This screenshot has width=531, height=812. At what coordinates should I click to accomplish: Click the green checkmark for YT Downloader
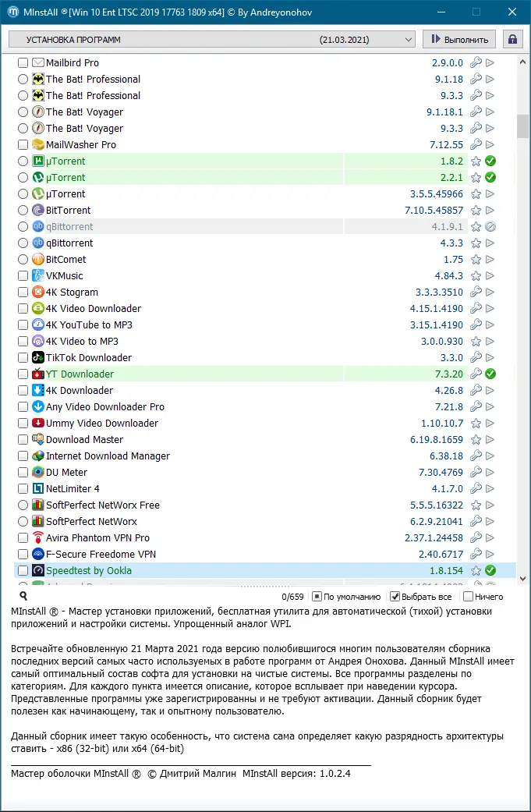(490, 374)
